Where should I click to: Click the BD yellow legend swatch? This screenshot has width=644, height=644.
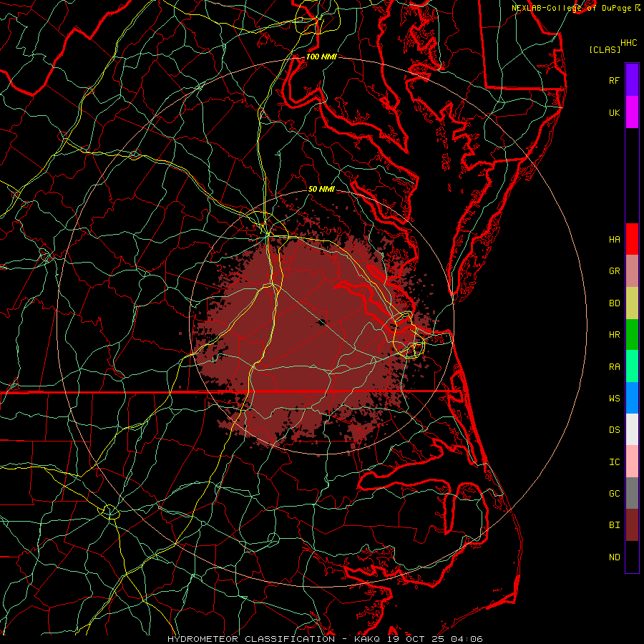tap(632, 303)
